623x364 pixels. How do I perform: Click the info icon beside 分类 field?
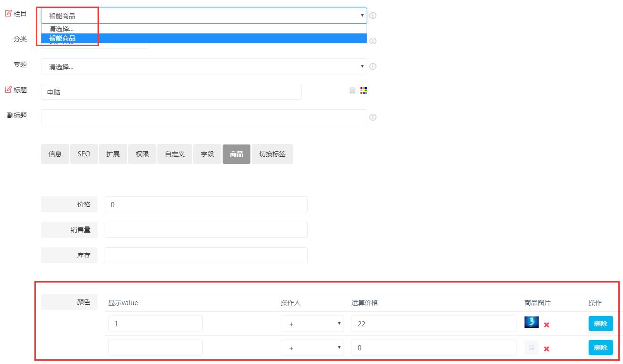[373, 41]
